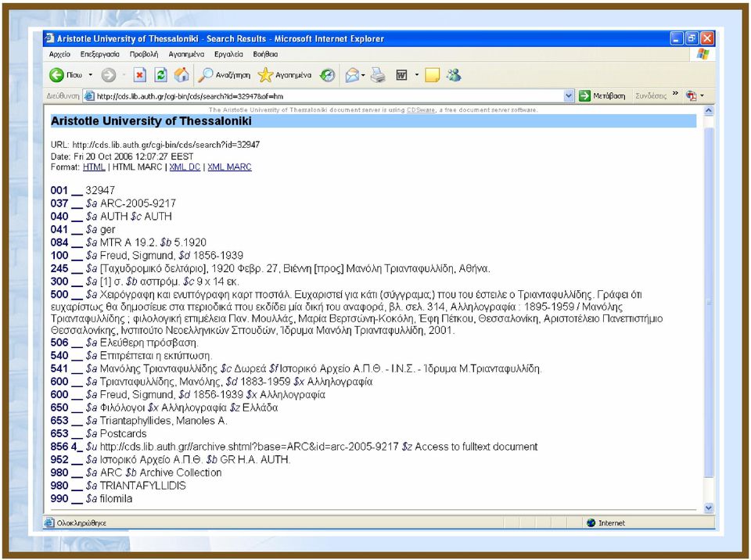The image size is (751, 560).
Task: Click the page icon in the address bar
Action: click(x=89, y=96)
